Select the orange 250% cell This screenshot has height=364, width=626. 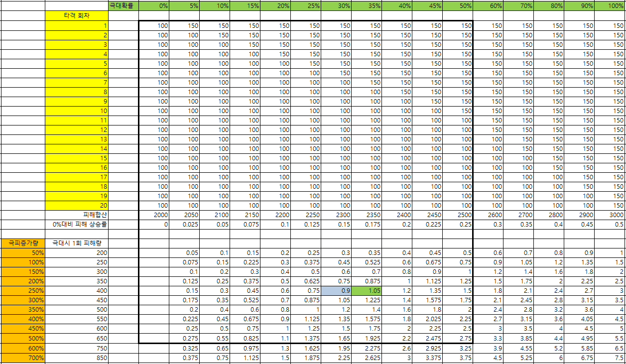pyautogui.click(x=23, y=291)
